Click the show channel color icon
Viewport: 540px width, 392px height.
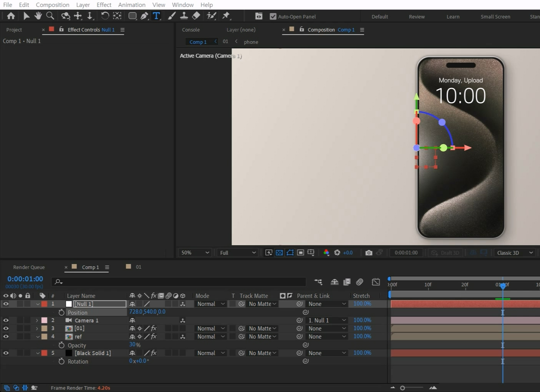coord(326,252)
